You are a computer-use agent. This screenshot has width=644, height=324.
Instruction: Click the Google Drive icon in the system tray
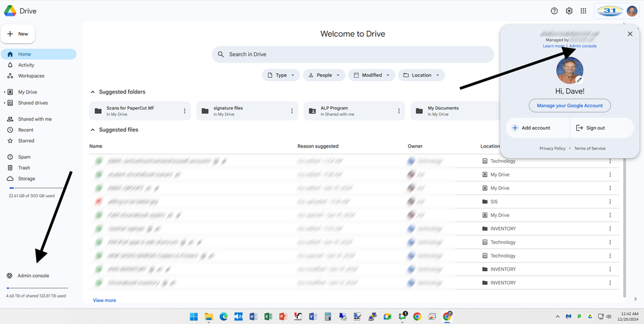(x=590, y=317)
